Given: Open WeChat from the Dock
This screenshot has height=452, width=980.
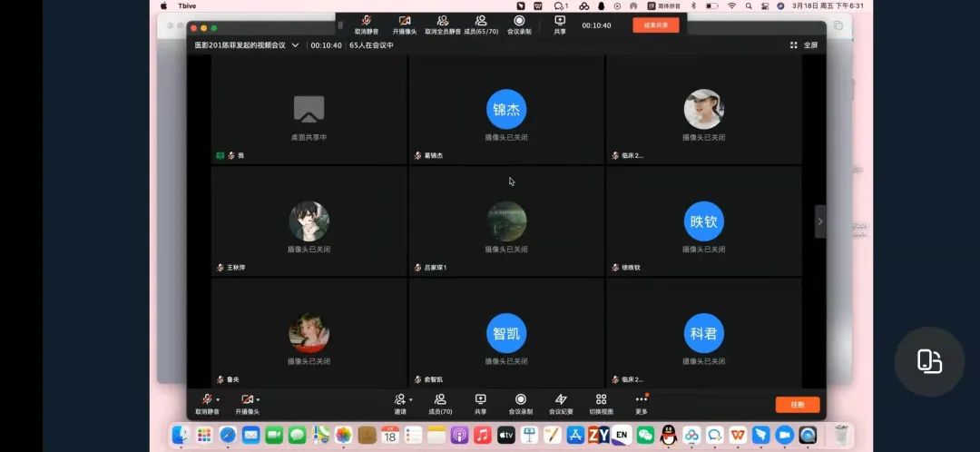Looking at the screenshot, I should [645, 436].
